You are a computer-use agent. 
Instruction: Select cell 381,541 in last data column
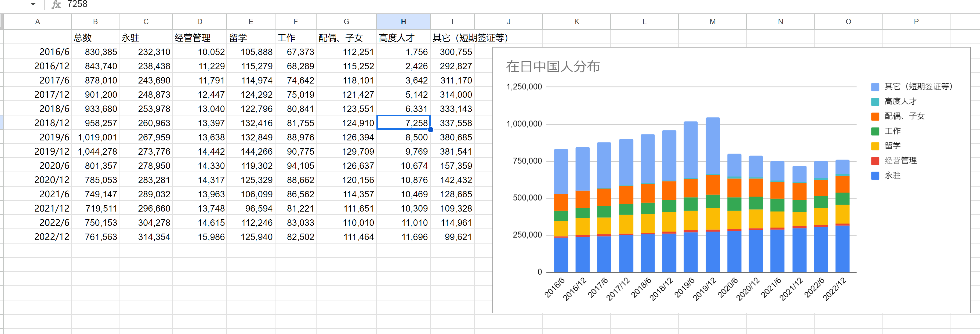452,151
